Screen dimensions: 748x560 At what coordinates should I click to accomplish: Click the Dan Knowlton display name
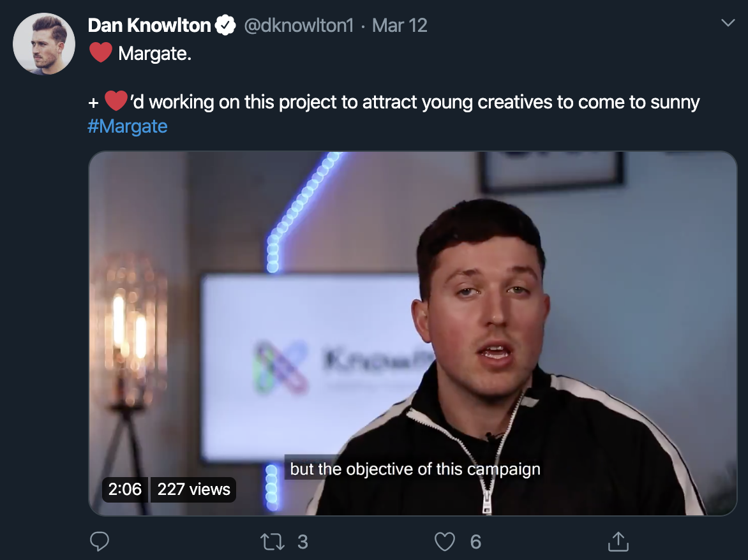(x=149, y=26)
